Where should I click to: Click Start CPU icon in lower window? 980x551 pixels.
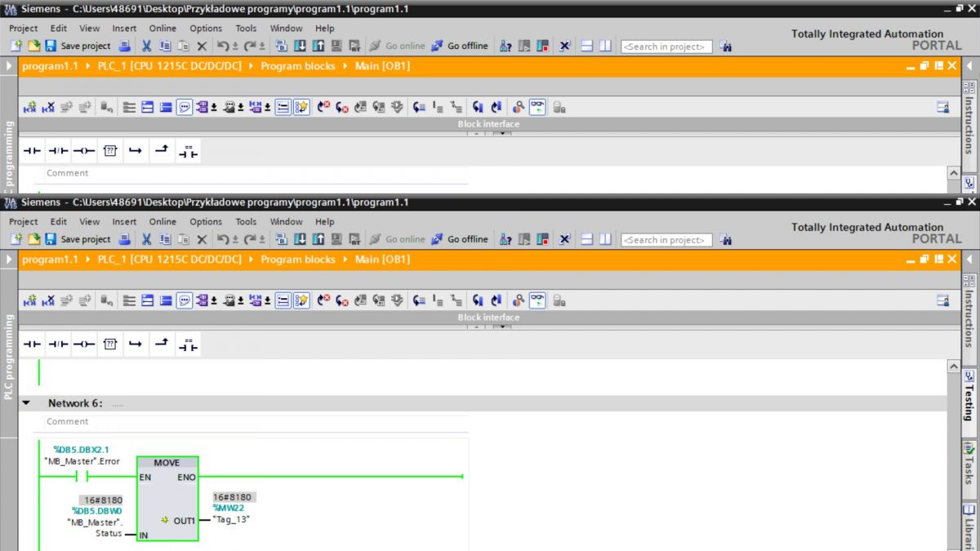(x=524, y=239)
